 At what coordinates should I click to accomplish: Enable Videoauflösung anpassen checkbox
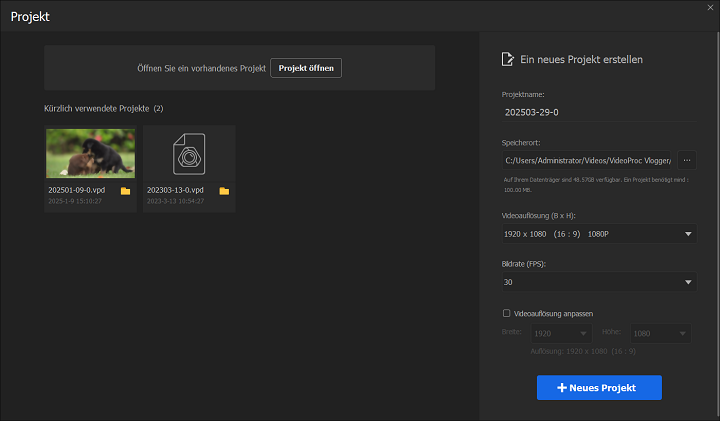coord(507,313)
